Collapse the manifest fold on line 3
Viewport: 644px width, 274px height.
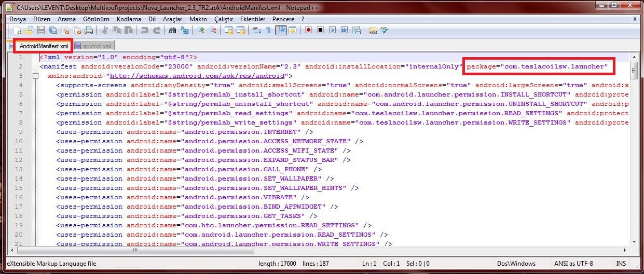tap(36, 76)
